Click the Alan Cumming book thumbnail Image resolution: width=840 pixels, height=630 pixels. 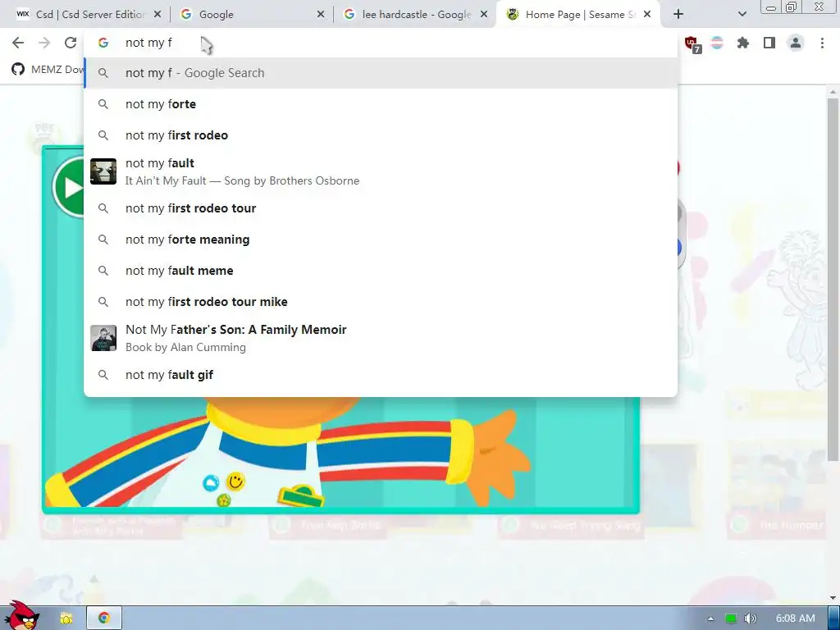point(103,338)
